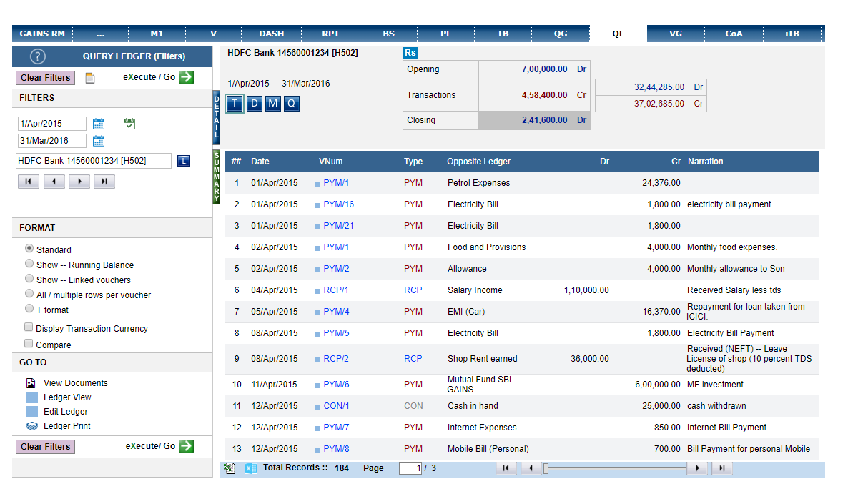This screenshot has width=843, height=504.
Task: Open the PL tab
Action: click(445, 34)
